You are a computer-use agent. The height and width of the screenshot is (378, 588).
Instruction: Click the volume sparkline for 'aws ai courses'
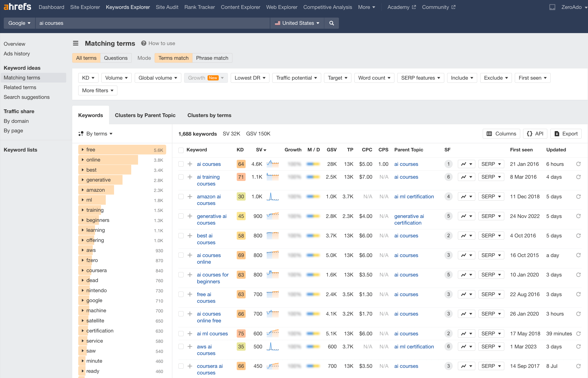click(x=272, y=346)
